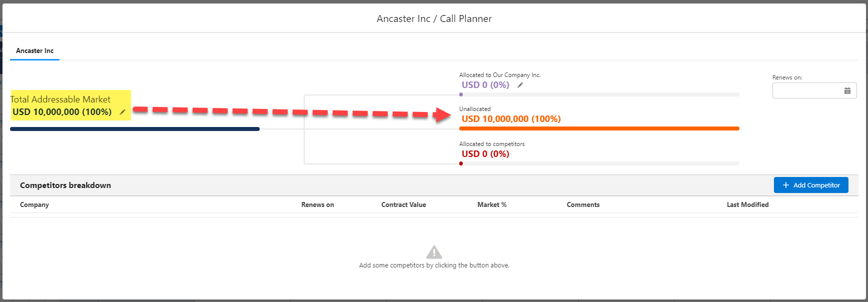Click the warning triangle icon

pyautogui.click(x=434, y=252)
